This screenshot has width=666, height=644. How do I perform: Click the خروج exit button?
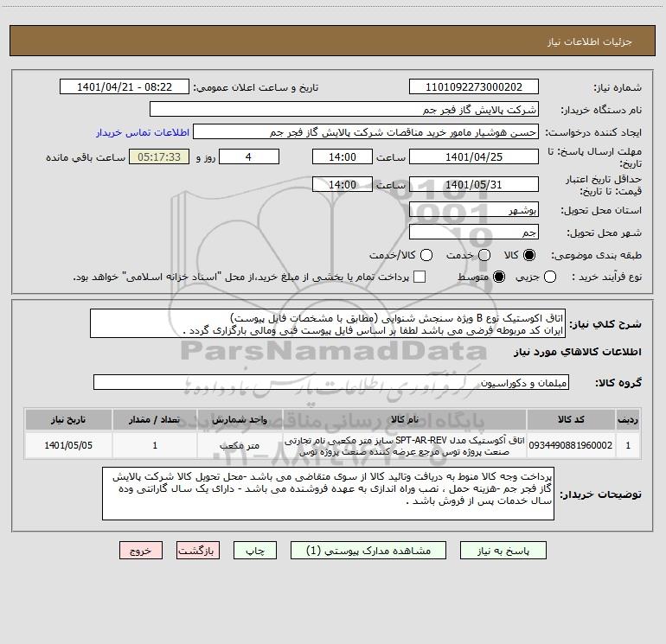click(141, 551)
